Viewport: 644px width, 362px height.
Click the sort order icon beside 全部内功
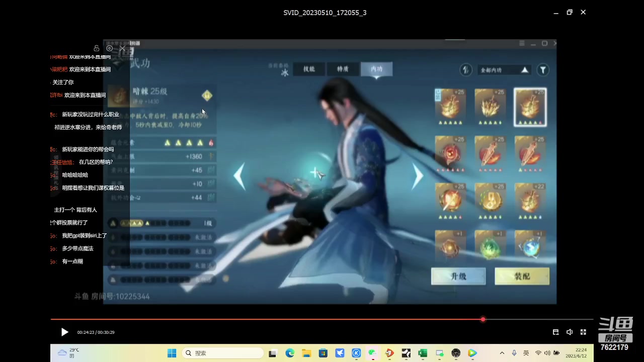click(x=466, y=70)
